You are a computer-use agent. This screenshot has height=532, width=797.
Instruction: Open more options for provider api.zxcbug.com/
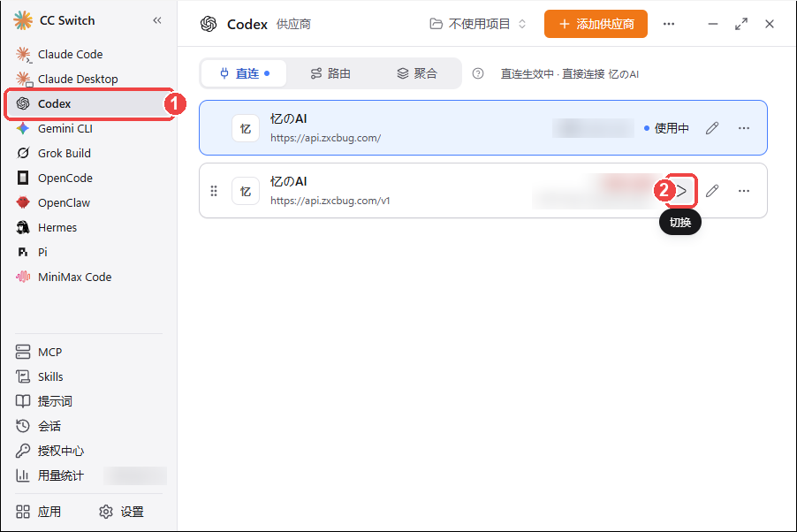(744, 128)
